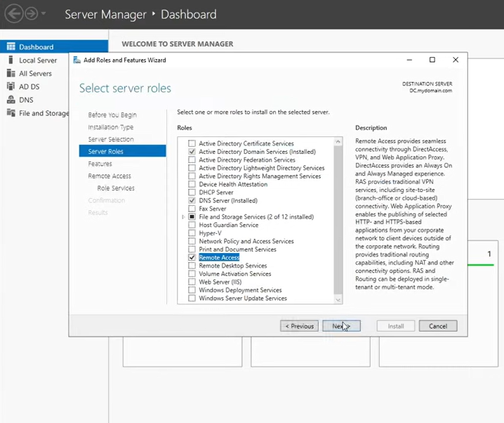Click File and Storage Services icon
This screenshot has height=423, width=504.
click(x=11, y=113)
